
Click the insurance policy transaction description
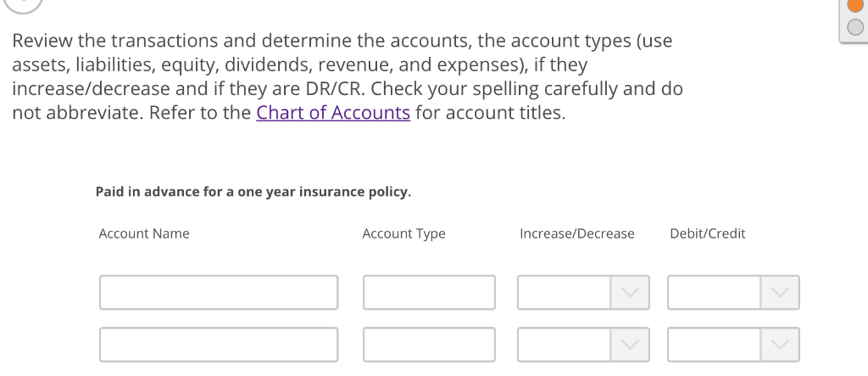click(253, 192)
